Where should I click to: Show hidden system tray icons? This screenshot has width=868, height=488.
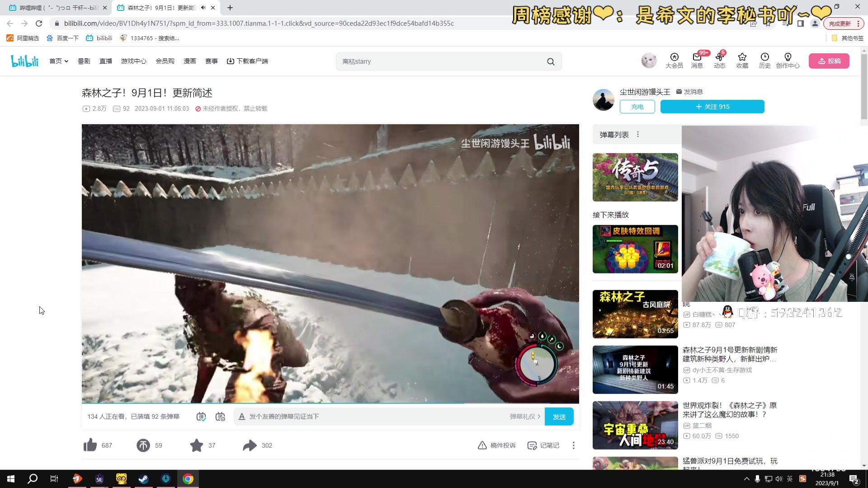[x=746, y=479]
